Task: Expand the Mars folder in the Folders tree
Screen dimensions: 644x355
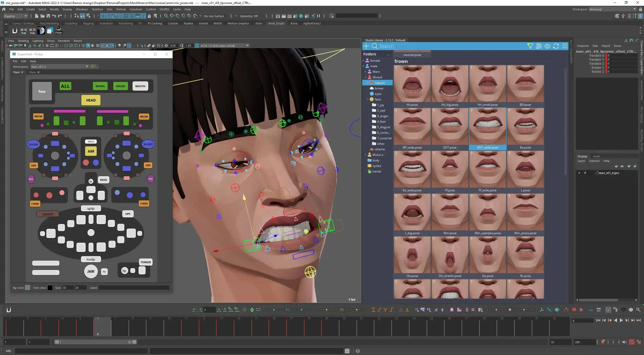Action: (x=366, y=72)
